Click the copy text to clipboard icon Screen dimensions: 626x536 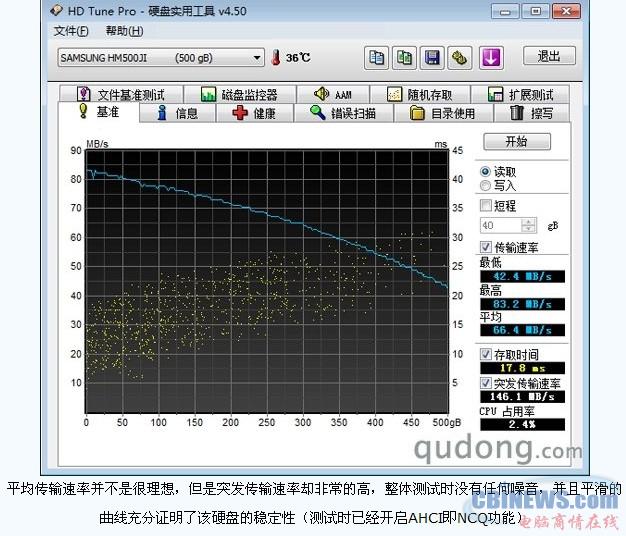376,58
